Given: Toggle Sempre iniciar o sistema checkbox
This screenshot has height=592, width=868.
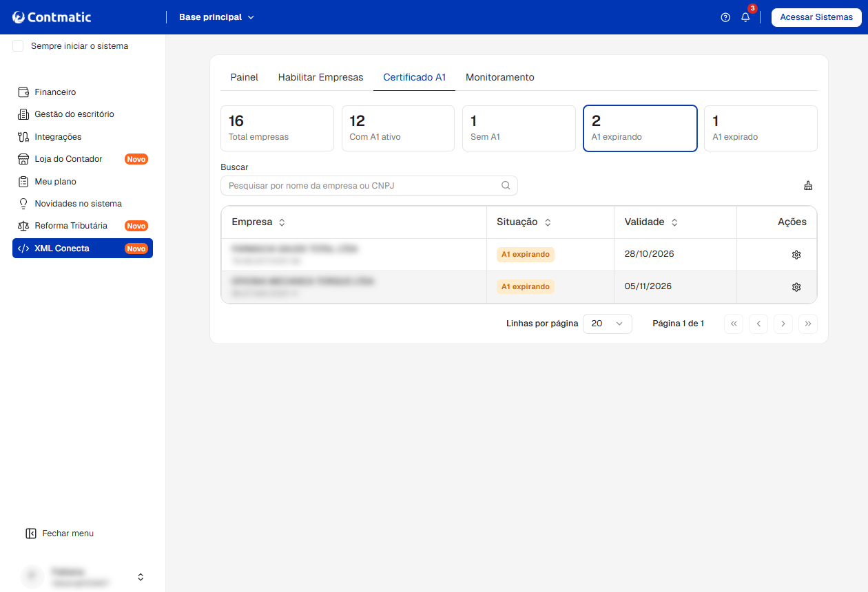Looking at the screenshot, I should point(18,46).
